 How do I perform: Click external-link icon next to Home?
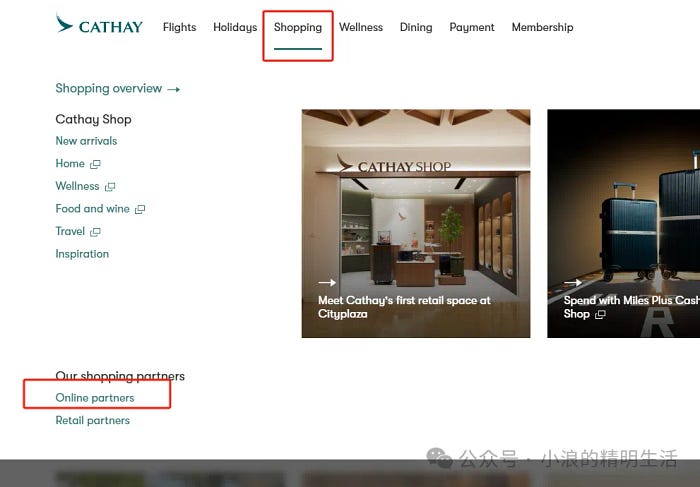click(95, 164)
